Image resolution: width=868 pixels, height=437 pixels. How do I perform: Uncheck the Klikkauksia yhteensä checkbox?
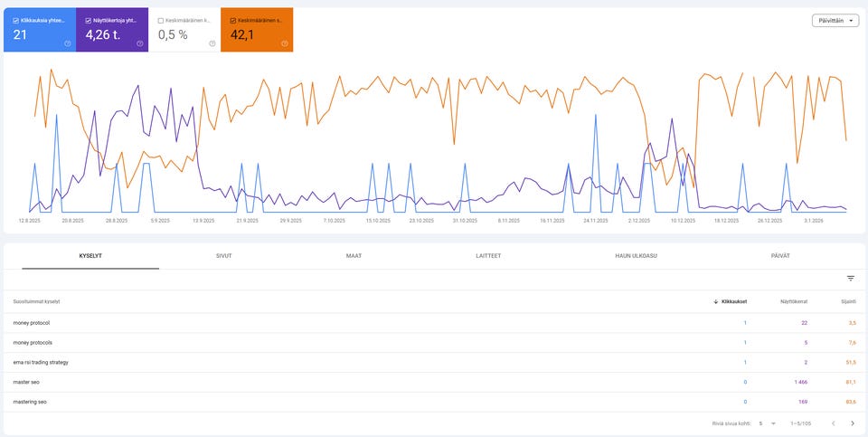(x=16, y=20)
